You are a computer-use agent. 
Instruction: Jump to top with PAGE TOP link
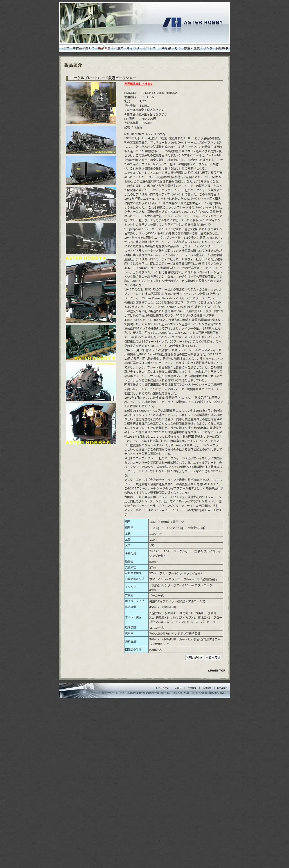(x=216, y=670)
